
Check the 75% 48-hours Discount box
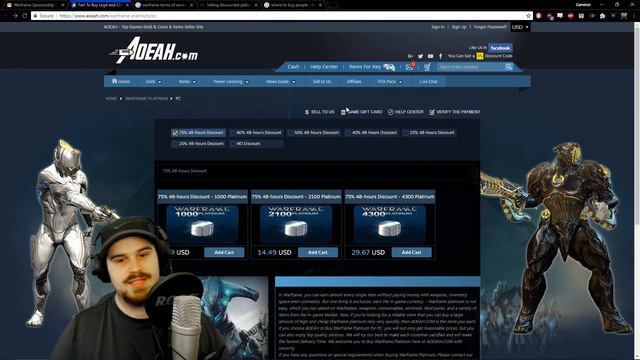175,133
